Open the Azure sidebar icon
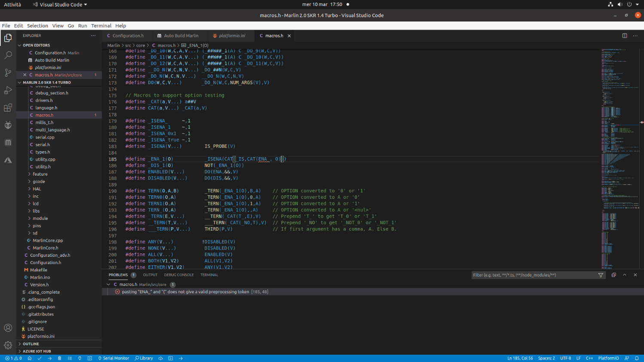The image size is (644, 362). (x=8, y=160)
